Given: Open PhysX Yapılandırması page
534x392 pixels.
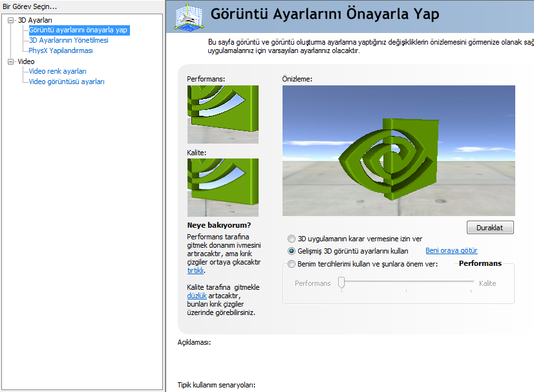Looking at the screenshot, I should tap(61, 50).
